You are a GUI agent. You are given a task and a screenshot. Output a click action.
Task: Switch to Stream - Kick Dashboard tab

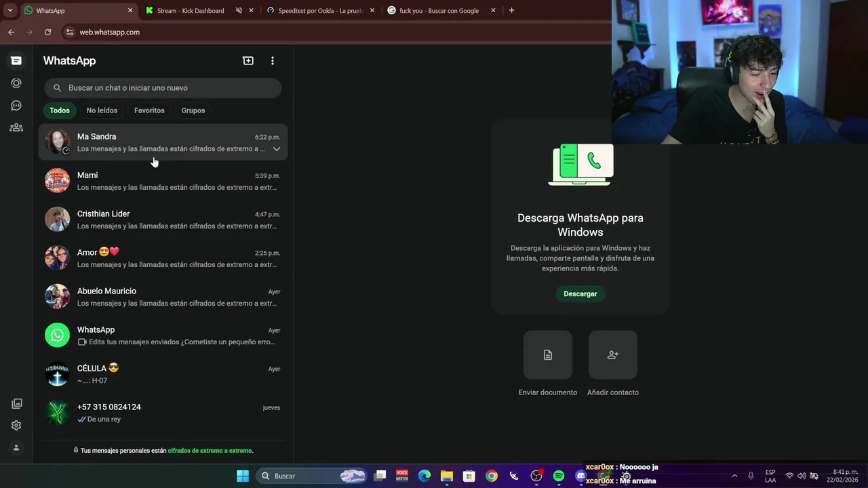coord(190,11)
